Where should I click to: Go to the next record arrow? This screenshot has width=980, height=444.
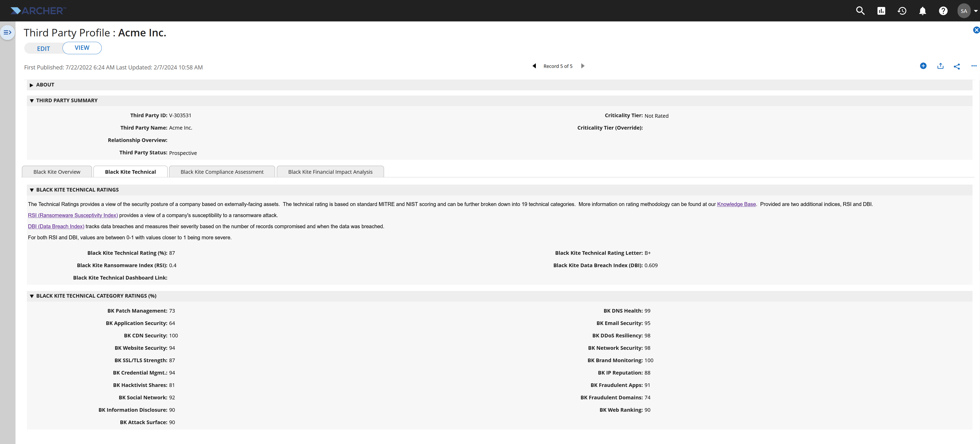pyautogui.click(x=582, y=66)
